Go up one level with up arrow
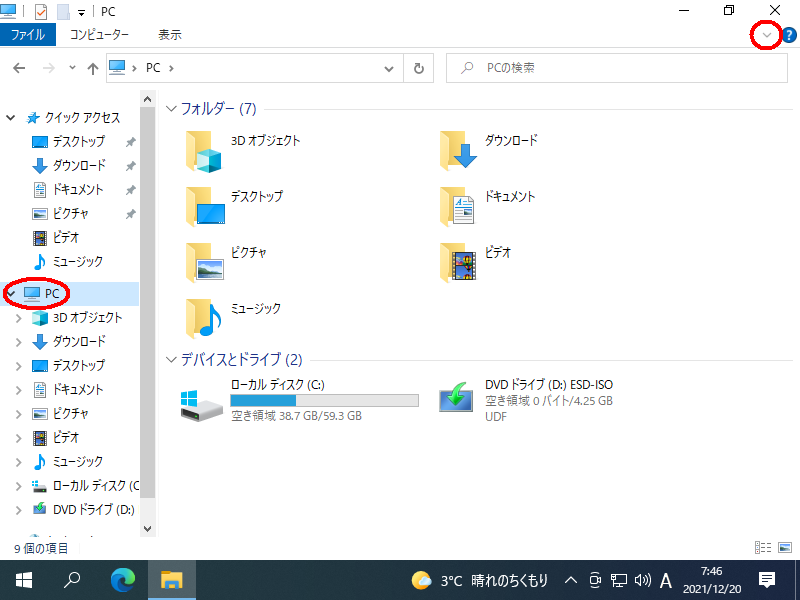The height and width of the screenshot is (600, 800). click(x=93, y=68)
